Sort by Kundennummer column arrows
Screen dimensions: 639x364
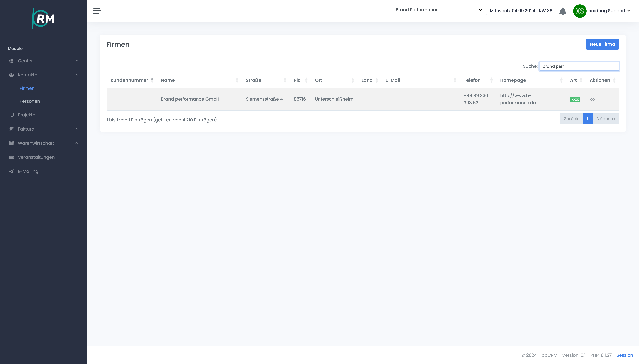pyautogui.click(x=152, y=80)
